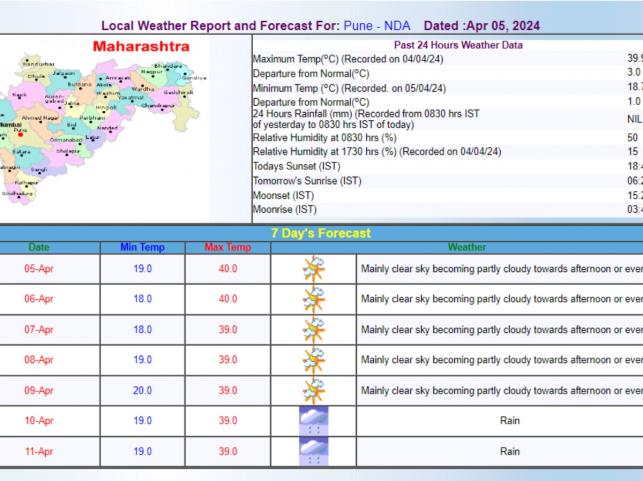Click the red Pune marker on map
Image resolution: width=643 pixels, height=481 pixels.
click(19, 135)
